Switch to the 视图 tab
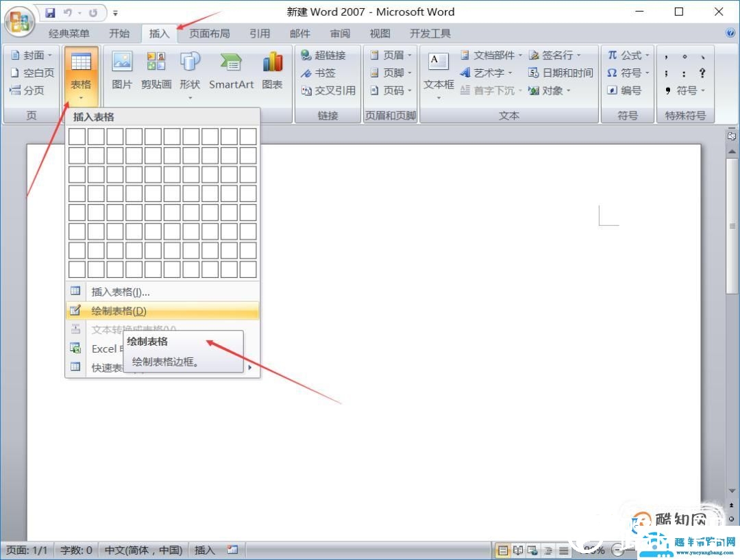This screenshot has width=740, height=560. coord(380,34)
